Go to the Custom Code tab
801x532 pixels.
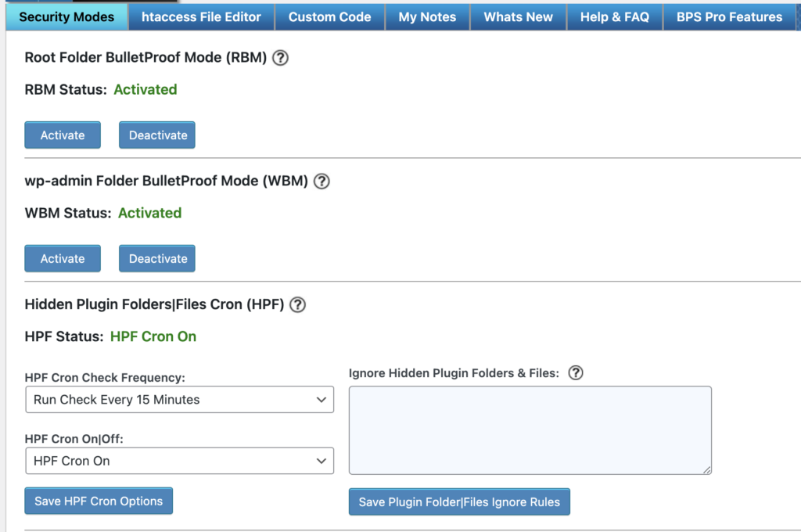[x=329, y=17]
